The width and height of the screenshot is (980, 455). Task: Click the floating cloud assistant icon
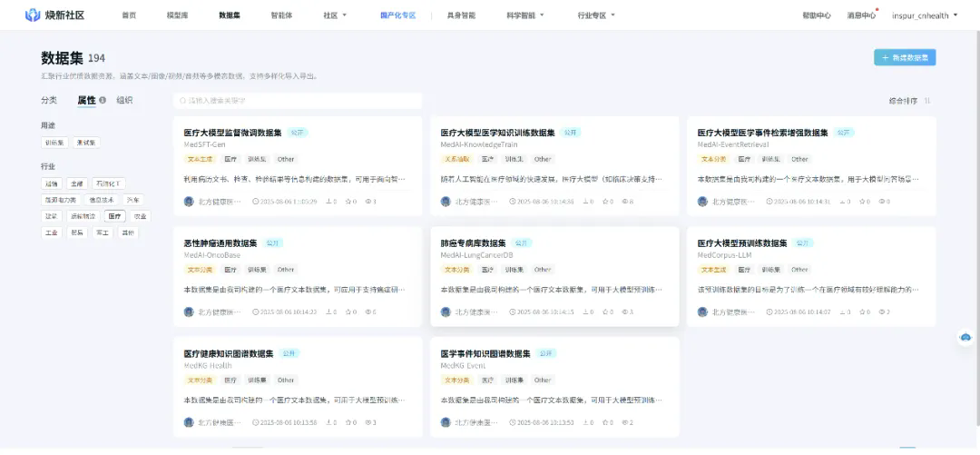(965, 338)
